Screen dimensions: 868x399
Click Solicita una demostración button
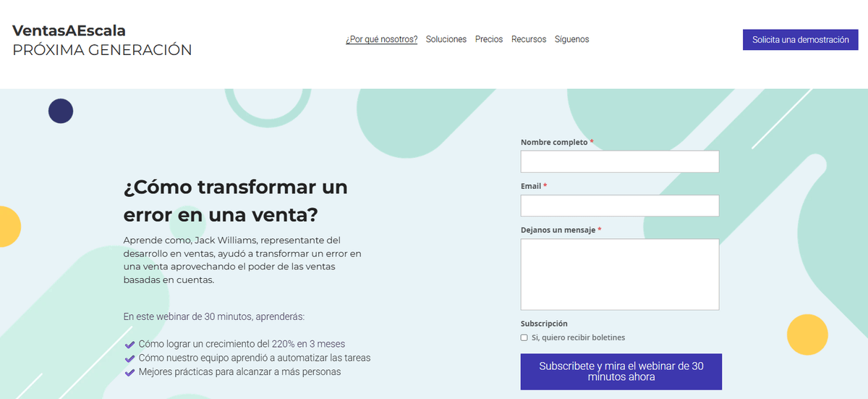click(801, 40)
